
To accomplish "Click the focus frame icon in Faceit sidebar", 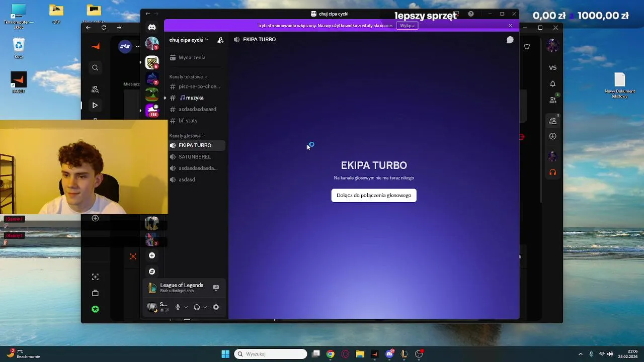I will click(x=95, y=277).
